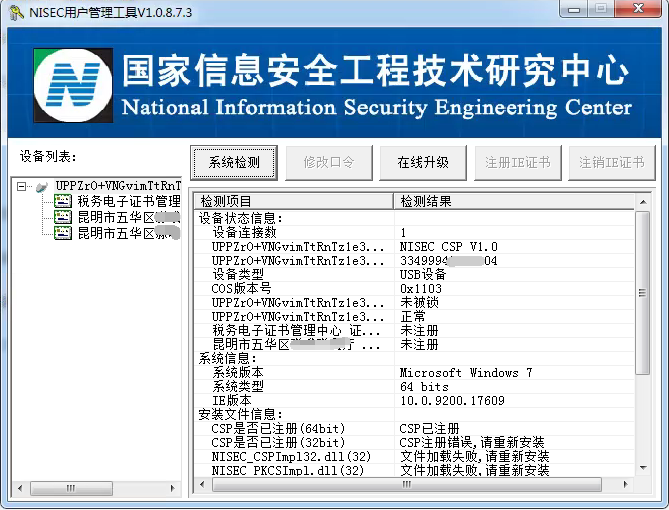The height and width of the screenshot is (510, 669).
Task: Select CSP是否已注册(32bit) row
Action: [x=414, y=443]
